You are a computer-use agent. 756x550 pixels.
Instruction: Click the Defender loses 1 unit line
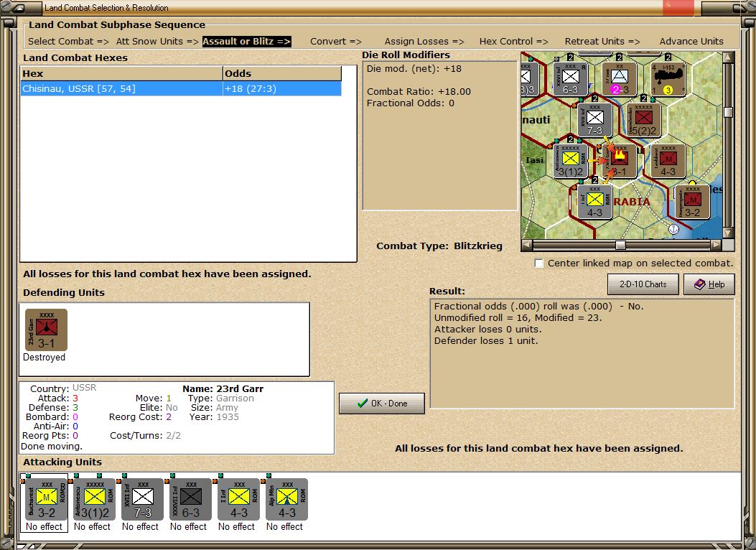point(486,341)
